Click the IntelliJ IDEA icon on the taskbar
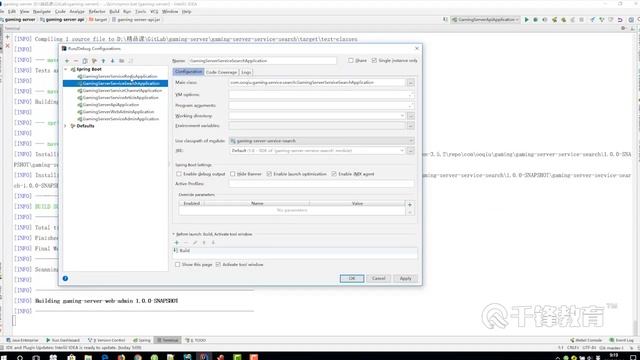 point(203,357)
